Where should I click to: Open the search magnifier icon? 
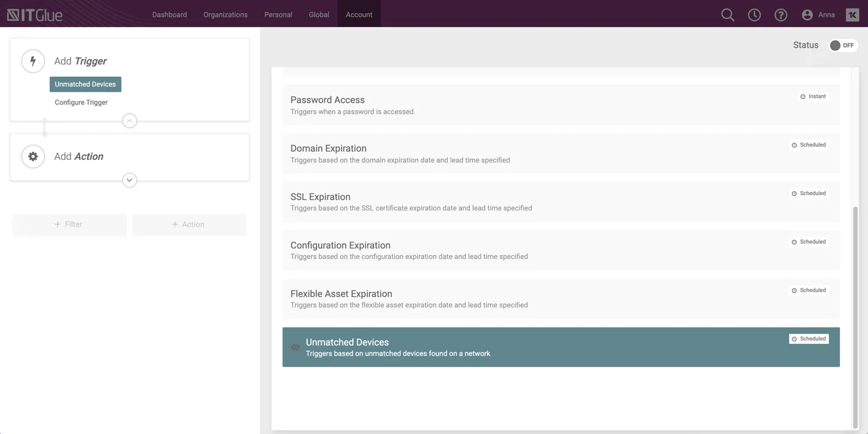tap(727, 14)
